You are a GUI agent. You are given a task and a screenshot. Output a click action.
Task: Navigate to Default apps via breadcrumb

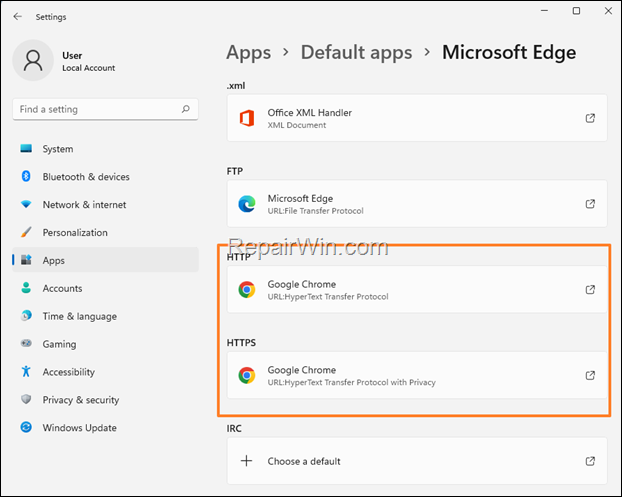(x=356, y=53)
